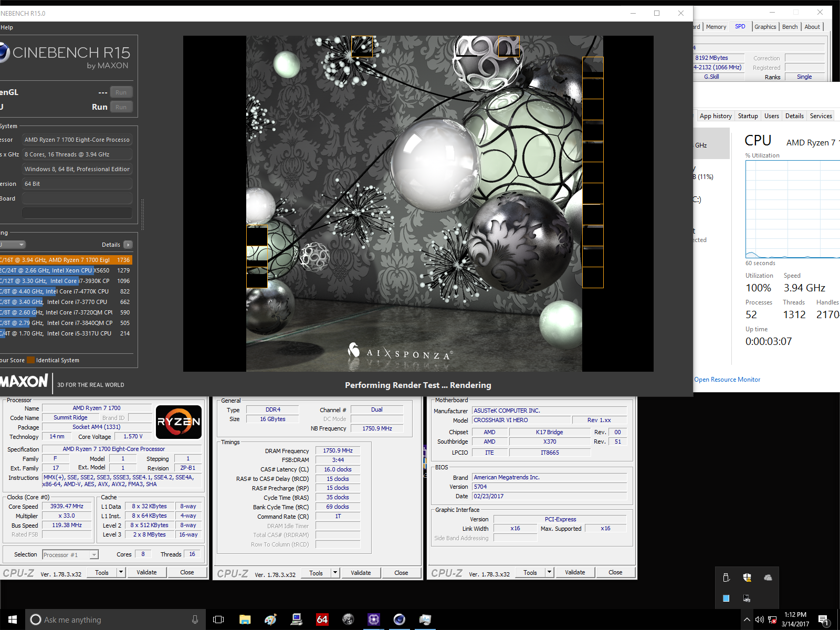Open File Explorer from the taskbar
The image size is (840, 630).
[x=245, y=619]
